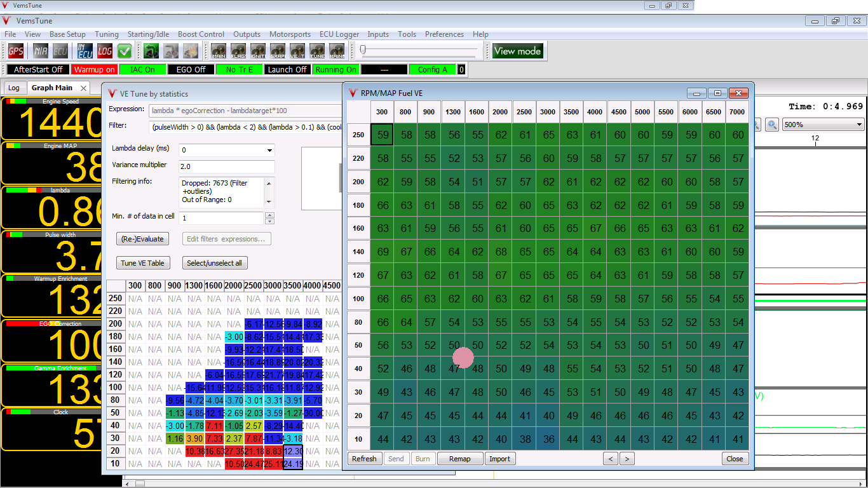Click the AfterStart Off status indicator
This screenshot has width=868, height=488.
click(x=38, y=69)
